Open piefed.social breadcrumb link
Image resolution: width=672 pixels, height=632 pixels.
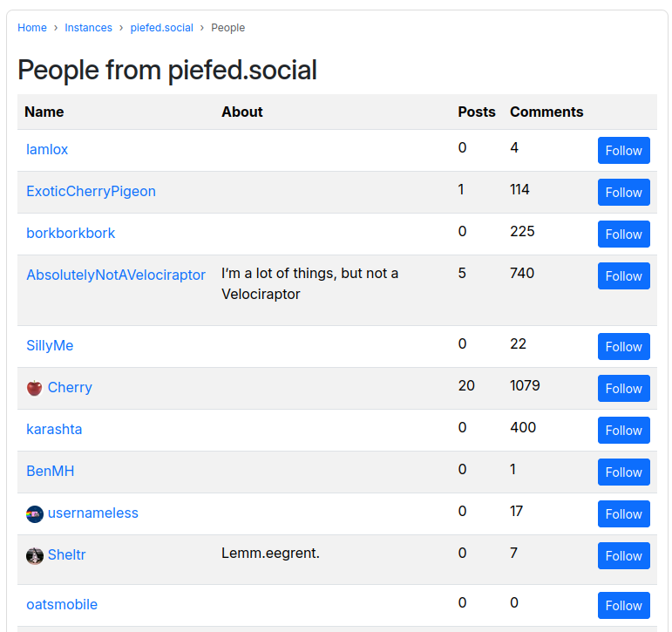point(161,28)
